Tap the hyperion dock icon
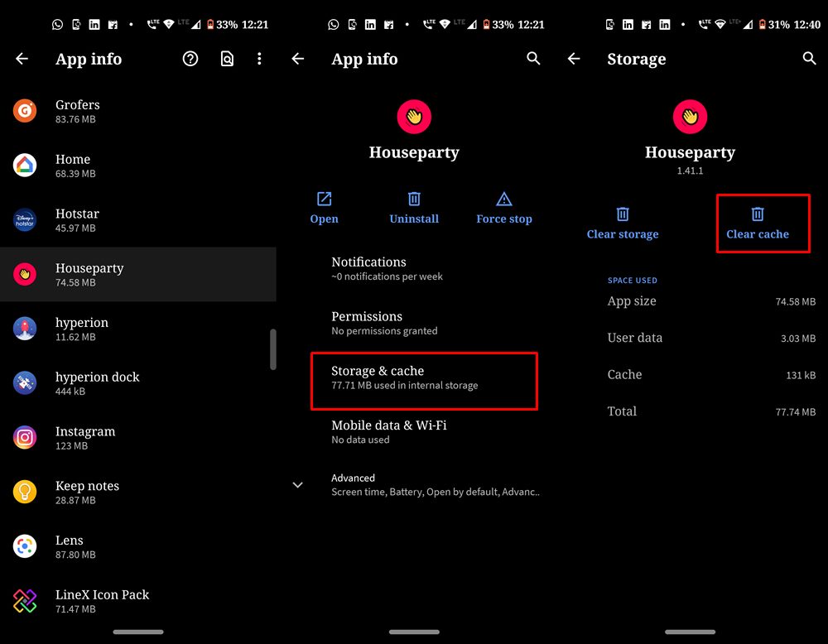 pos(25,382)
